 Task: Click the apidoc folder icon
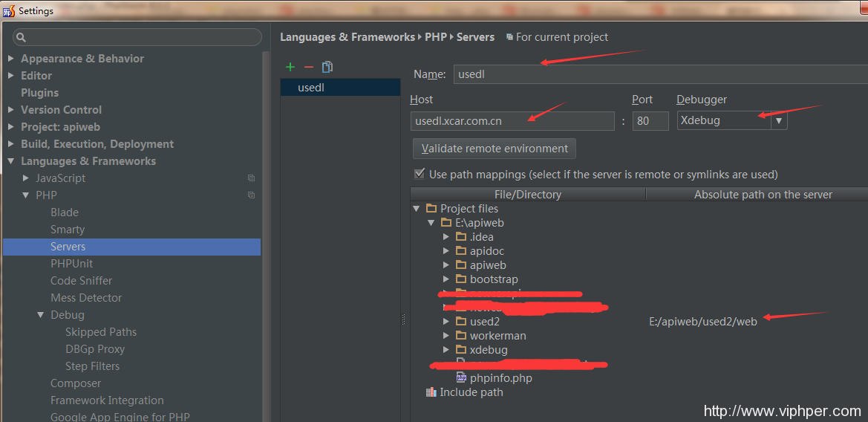coord(461,251)
